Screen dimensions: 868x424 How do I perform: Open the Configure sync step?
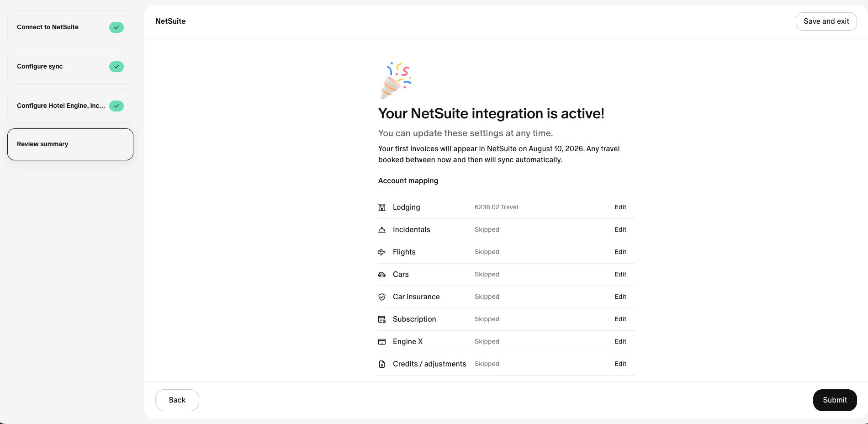[x=70, y=67]
